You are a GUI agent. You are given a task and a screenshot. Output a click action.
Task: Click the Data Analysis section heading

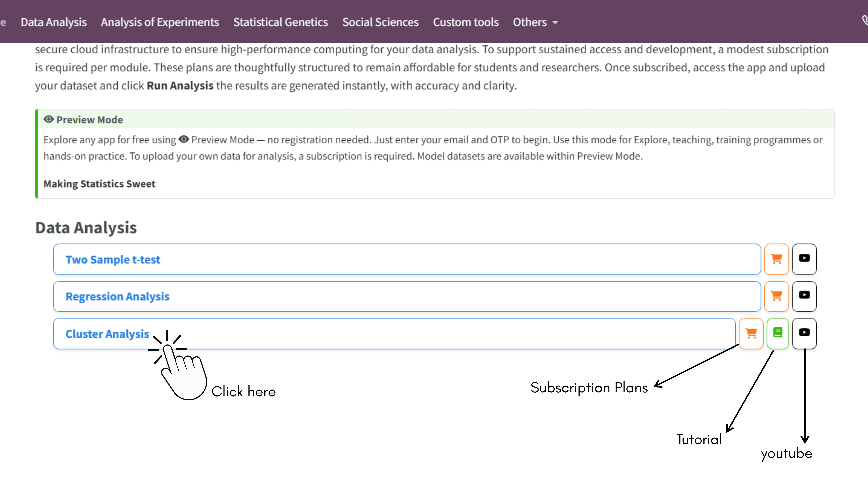coord(86,228)
